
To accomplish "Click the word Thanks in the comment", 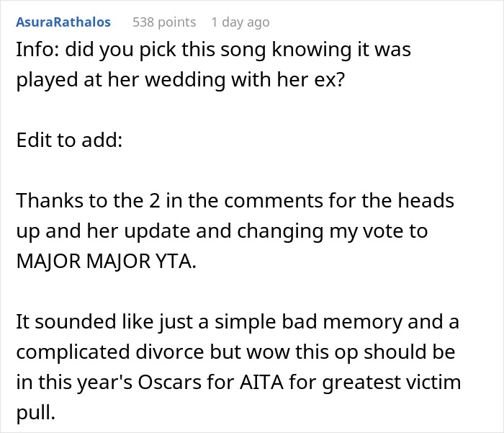I will point(50,201).
